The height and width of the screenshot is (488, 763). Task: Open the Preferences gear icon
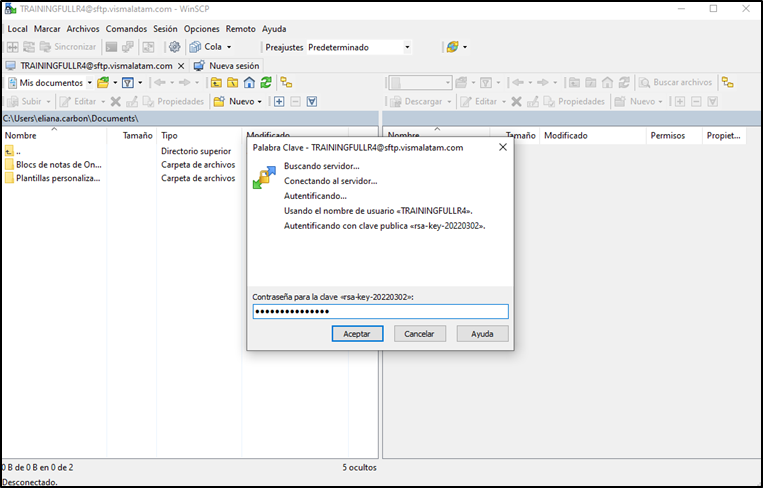(174, 47)
